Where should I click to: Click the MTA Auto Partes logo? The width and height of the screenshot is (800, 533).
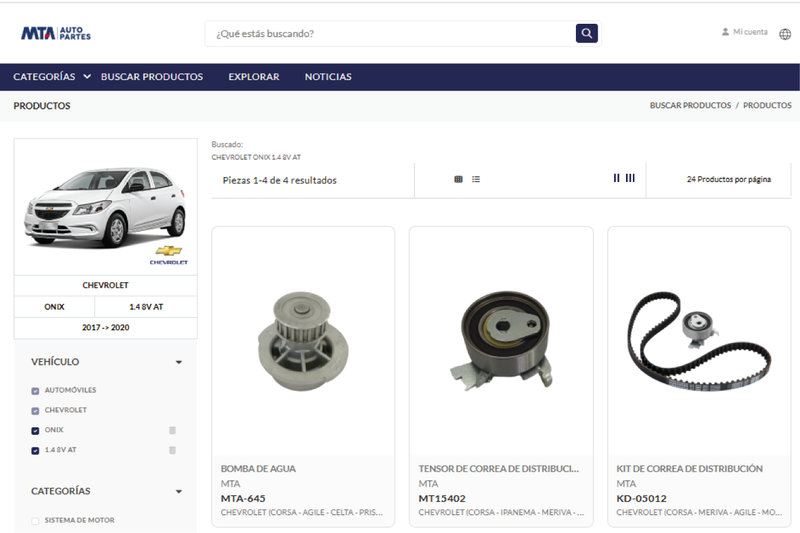(x=56, y=33)
